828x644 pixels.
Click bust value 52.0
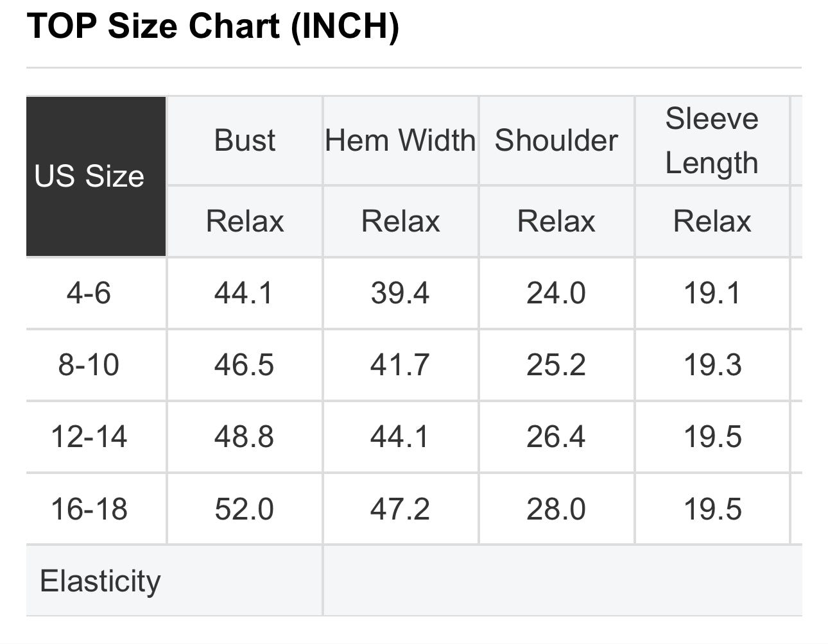point(244,509)
